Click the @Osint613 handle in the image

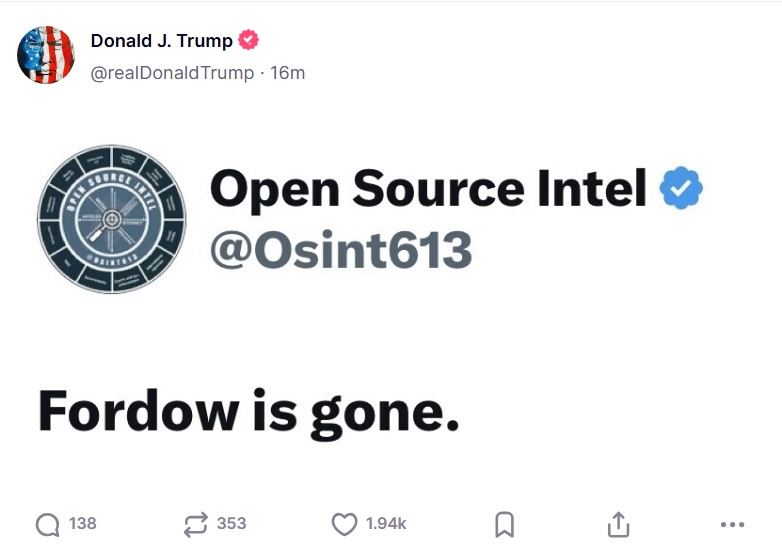(x=340, y=250)
